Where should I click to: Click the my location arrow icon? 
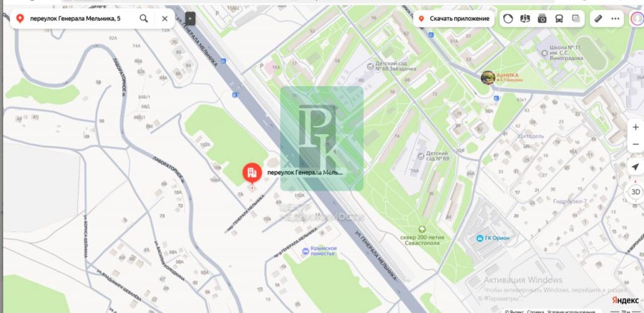tap(635, 167)
